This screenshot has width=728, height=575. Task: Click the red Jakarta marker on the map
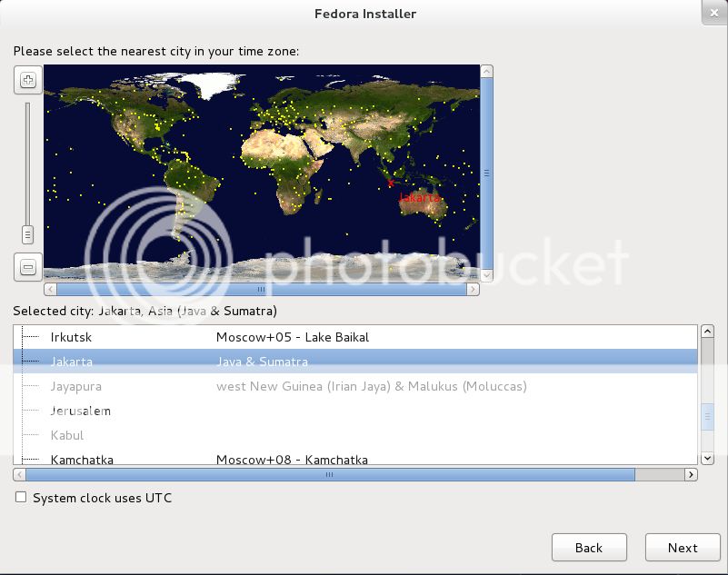pyautogui.click(x=391, y=183)
